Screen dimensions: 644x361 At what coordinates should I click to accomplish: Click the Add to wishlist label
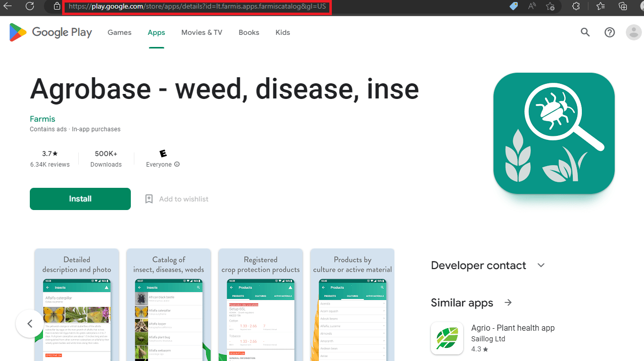184,199
